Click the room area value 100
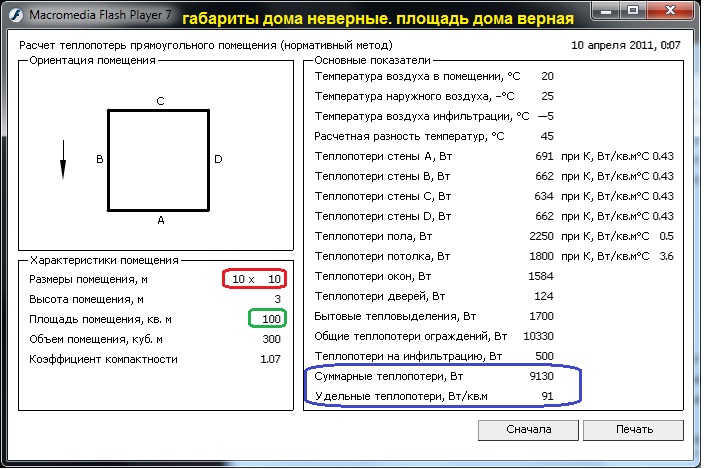Viewport: 704px width, 469px height. click(x=270, y=318)
